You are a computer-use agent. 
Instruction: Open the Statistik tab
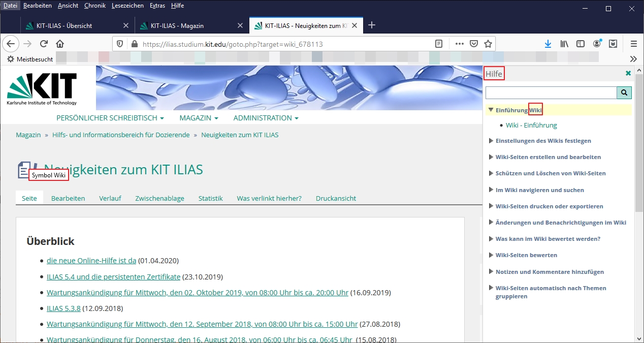tap(211, 198)
